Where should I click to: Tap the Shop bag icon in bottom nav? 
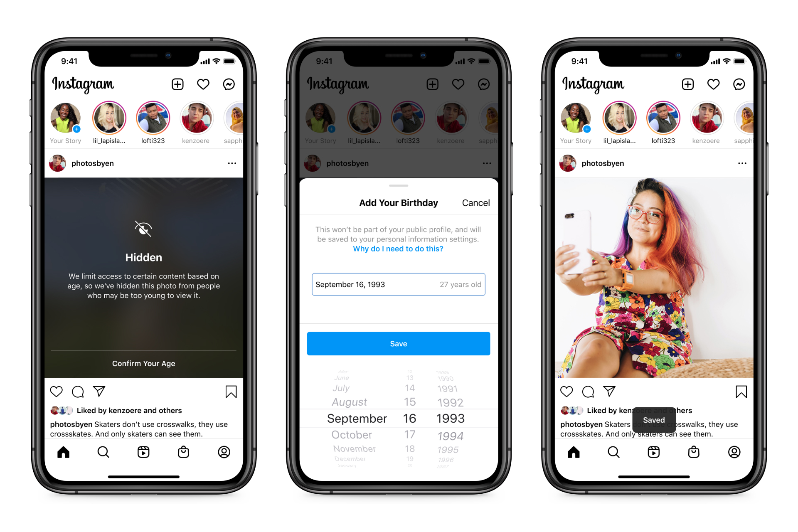pyautogui.click(x=186, y=453)
